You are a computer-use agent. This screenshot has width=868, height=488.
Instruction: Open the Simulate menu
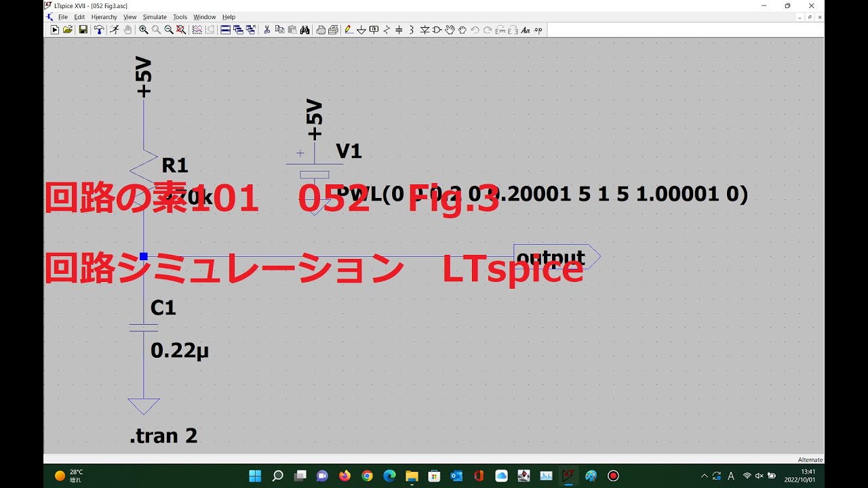(x=155, y=17)
